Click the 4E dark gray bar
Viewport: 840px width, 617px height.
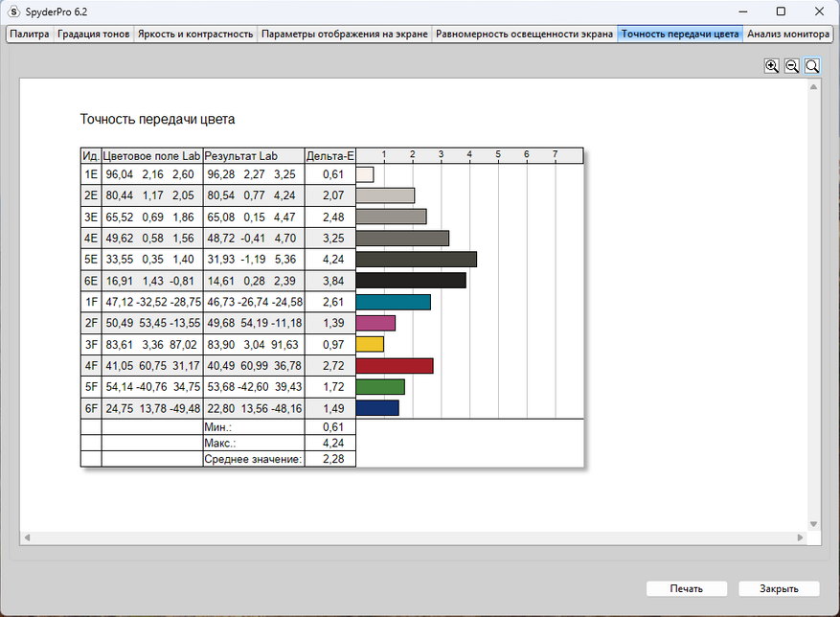[x=402, y=238]
